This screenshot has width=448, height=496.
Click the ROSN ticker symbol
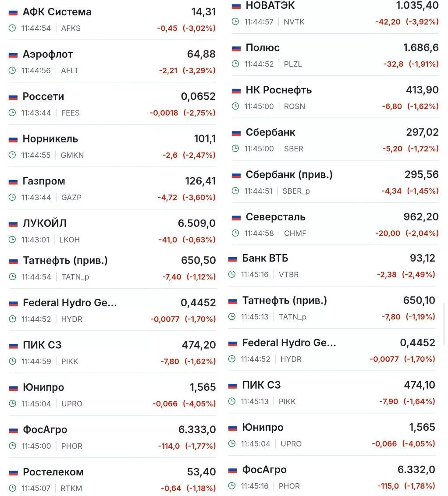tap(294, 106)
